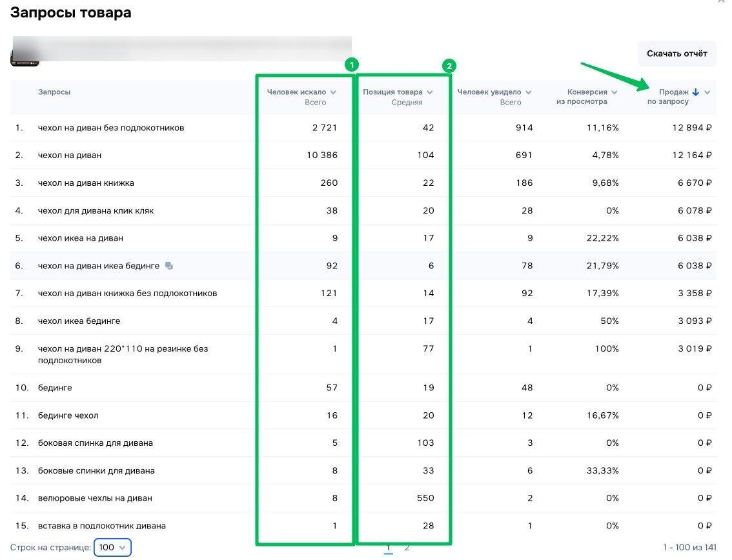The height and width of the screenshot is (560, 732).
Task: Click the sales value 6 670 ₽
Action: click(x=695, y=183)
